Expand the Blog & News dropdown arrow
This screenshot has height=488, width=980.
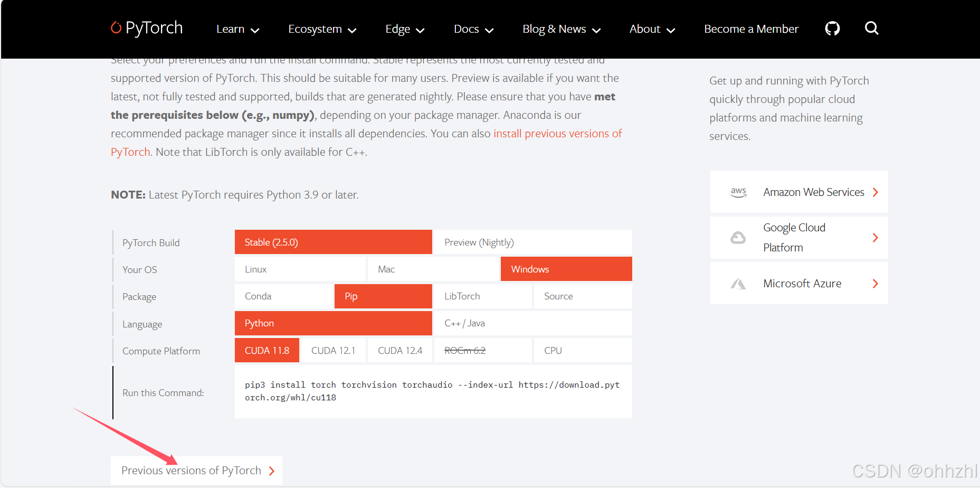[596, 31]
